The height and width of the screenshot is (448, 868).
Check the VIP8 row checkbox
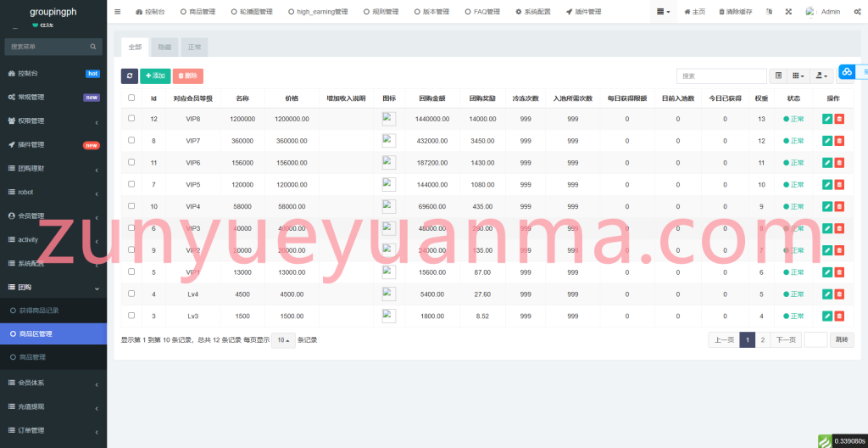pyautogui.click(x=131, y=118)
